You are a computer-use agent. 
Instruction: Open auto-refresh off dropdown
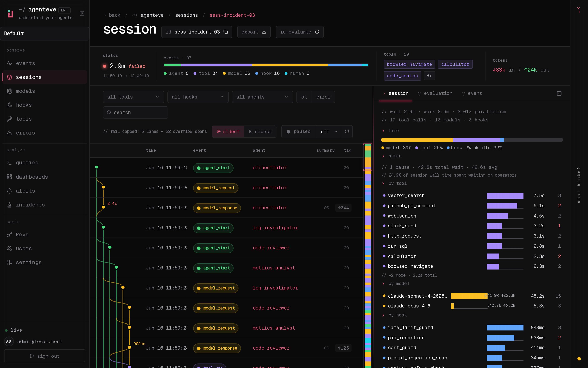329,132
